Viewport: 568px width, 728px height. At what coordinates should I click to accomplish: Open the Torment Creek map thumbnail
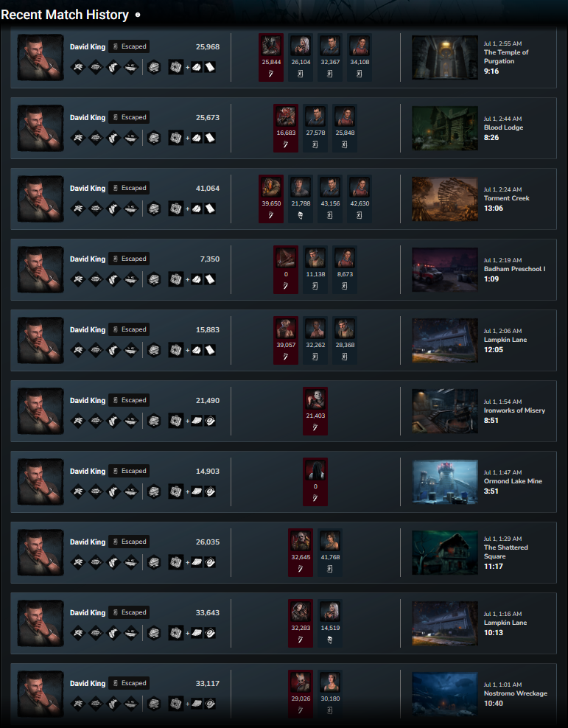445,199
